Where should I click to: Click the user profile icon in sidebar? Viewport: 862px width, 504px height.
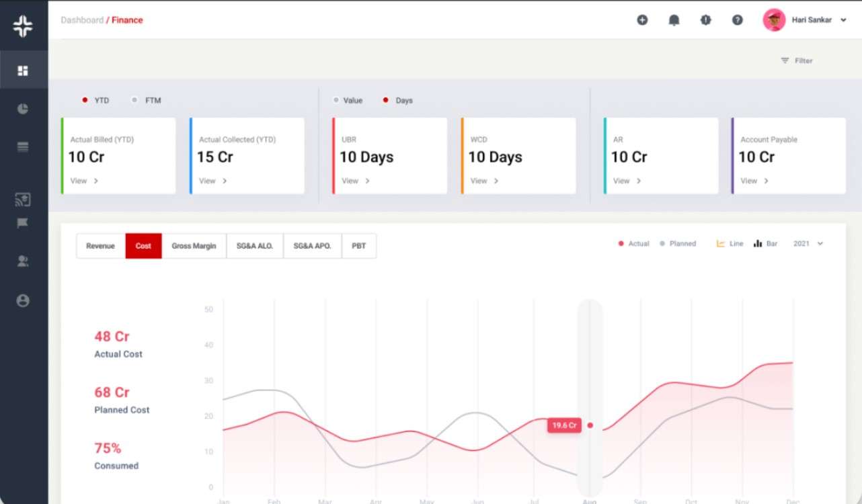(23, 300)
